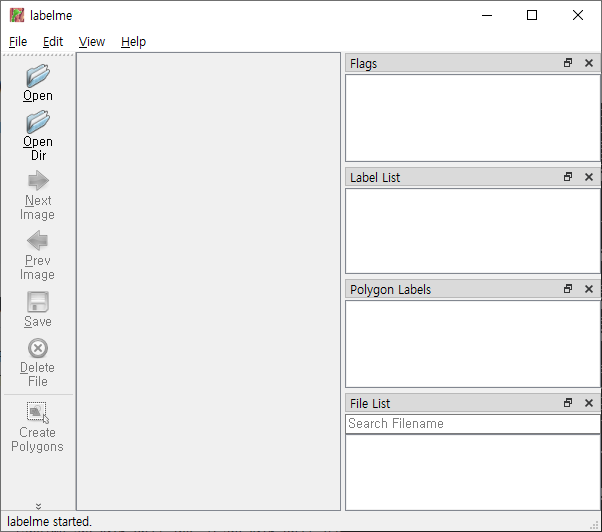Click the Save floppy disk icon
The image size is (602, 532).
tap(38, 301)
